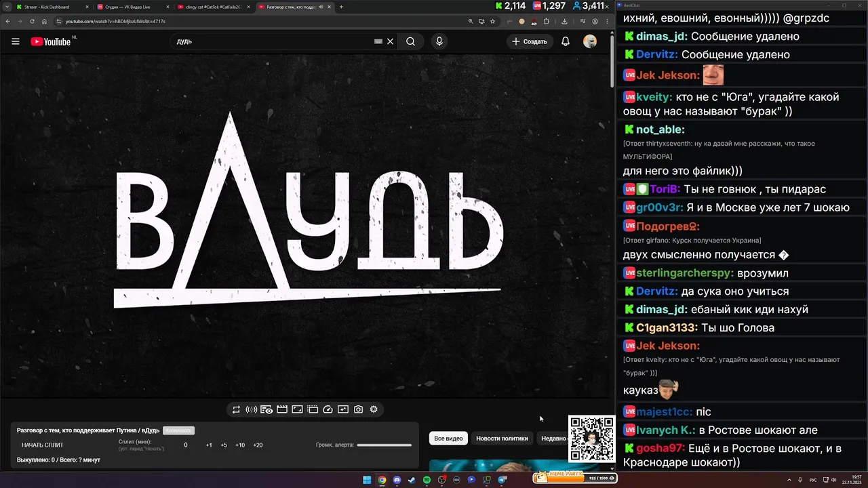868x488 pixels.
Task: Open Telegram from the taskbar
Action: (502, 480)
